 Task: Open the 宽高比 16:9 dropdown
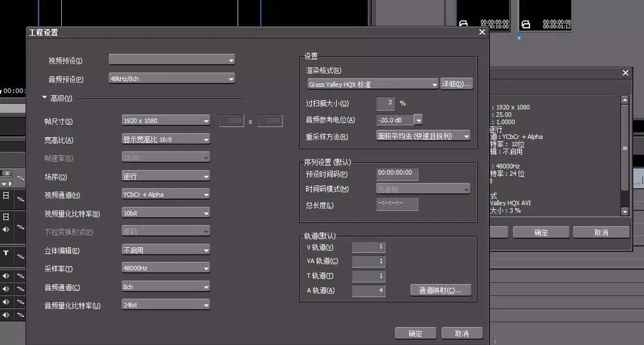coord(166,139)
